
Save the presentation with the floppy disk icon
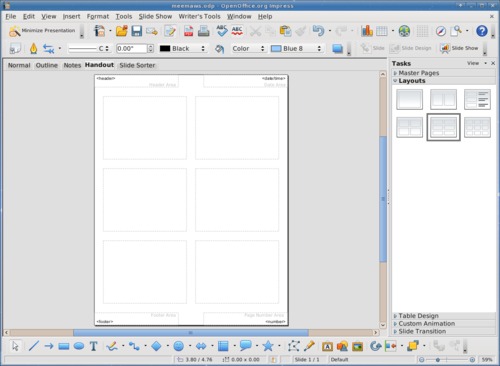pos(137,31)
